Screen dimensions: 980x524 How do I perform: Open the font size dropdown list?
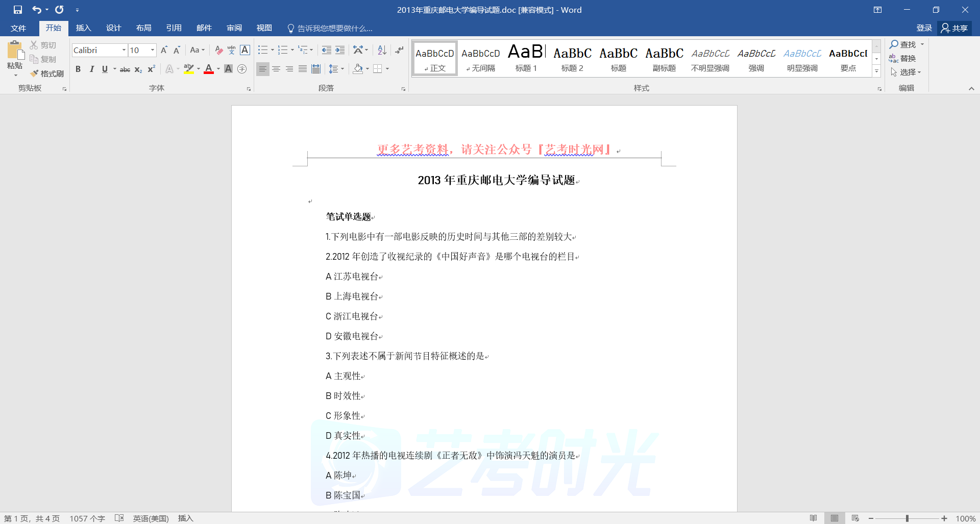pos(152,50)
